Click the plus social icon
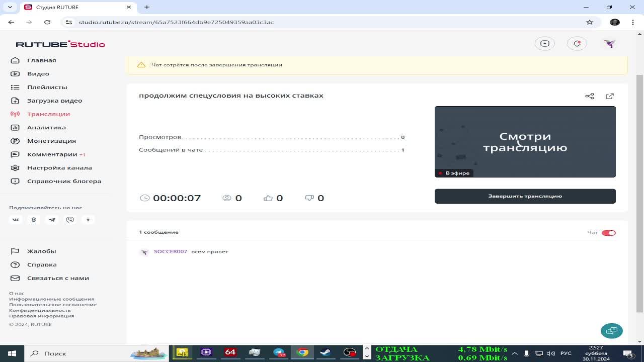The width and height of the screenshot is (644, 362). 88,220
